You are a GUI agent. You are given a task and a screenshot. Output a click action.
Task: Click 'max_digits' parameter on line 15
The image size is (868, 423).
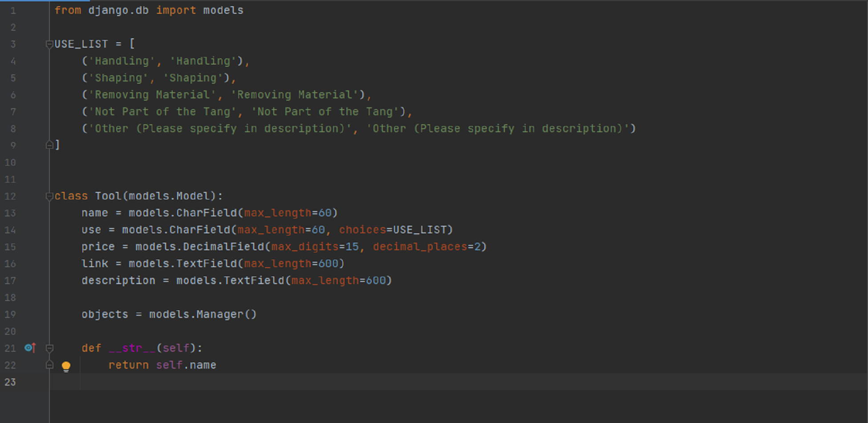coord(305,247)
